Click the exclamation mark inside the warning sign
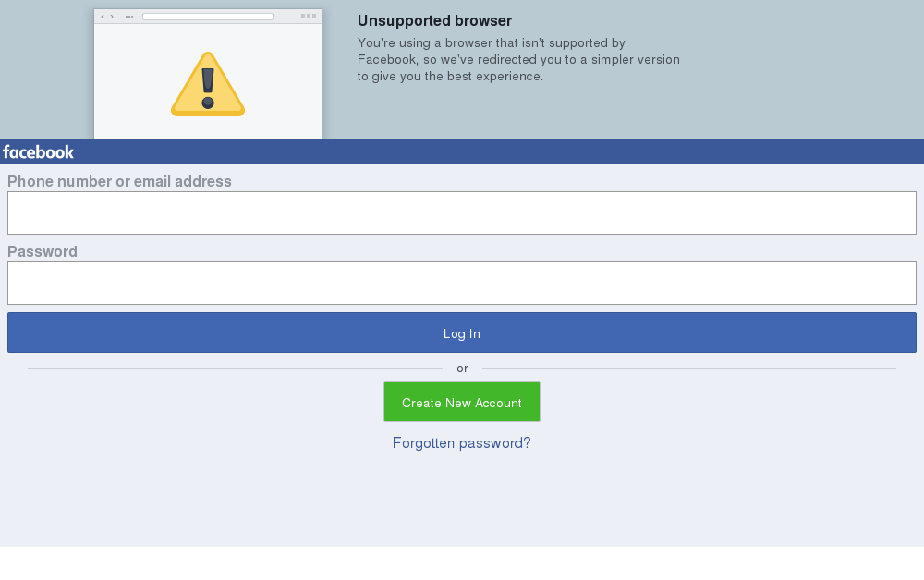 pos(208,89)
